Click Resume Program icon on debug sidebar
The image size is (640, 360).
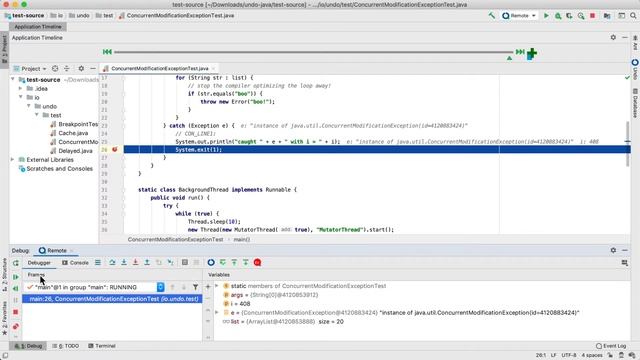(16, 277)
